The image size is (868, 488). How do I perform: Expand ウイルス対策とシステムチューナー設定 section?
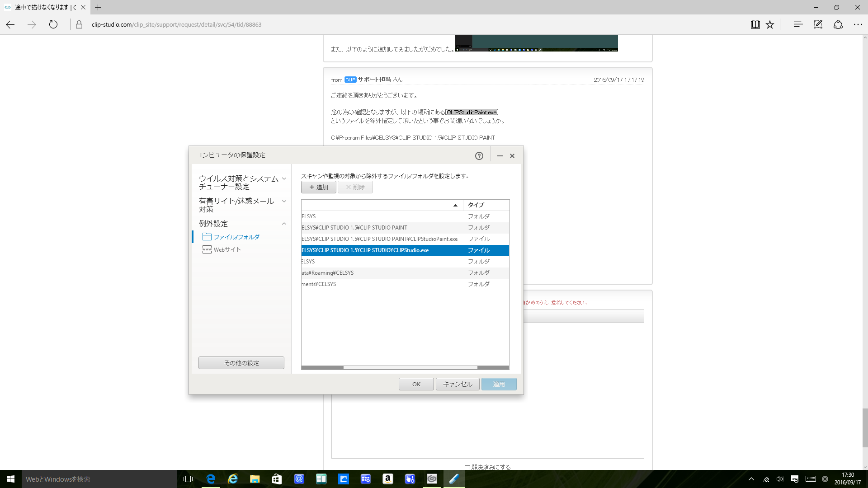[x=284, y=178]
